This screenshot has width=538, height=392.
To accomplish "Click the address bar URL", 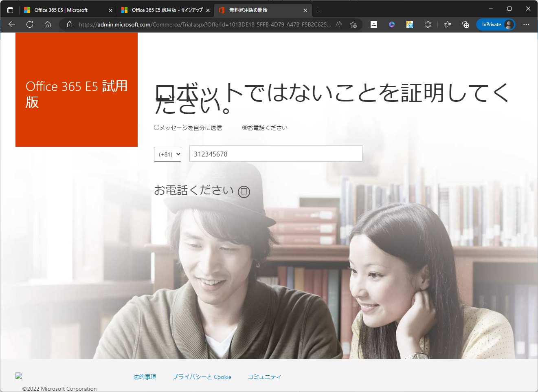I will coord(205,24).
